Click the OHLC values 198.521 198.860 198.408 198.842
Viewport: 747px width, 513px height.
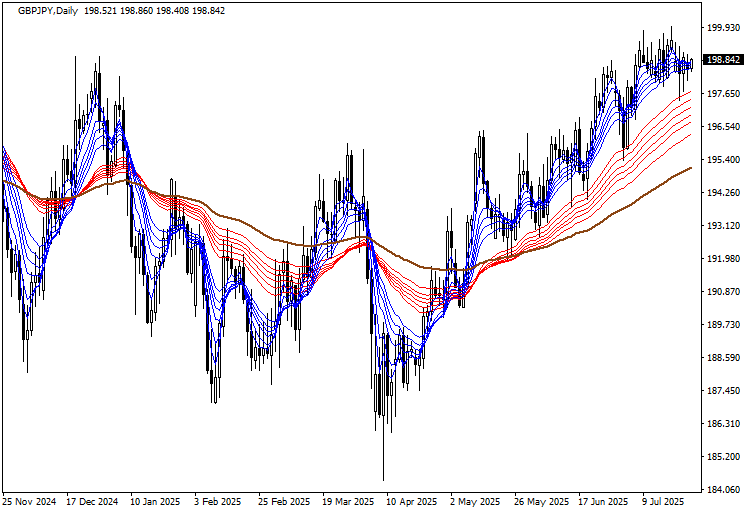pos(154,10)
